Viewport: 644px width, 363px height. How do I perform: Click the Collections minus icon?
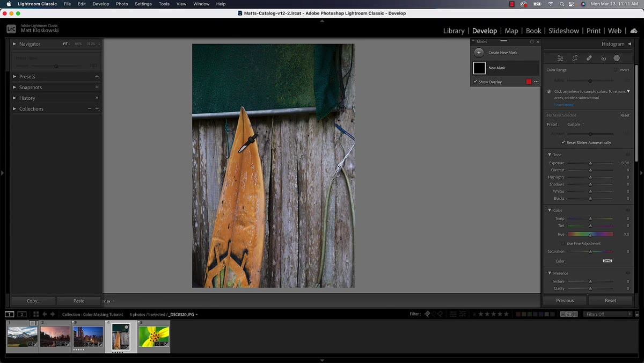pos(90,108)
